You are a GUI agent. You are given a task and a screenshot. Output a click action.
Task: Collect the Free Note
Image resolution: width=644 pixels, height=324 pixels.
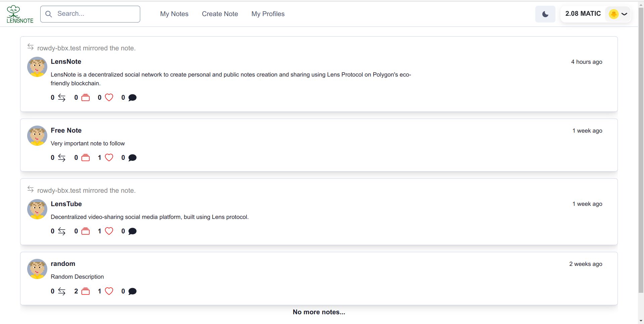tap(86, 158)
